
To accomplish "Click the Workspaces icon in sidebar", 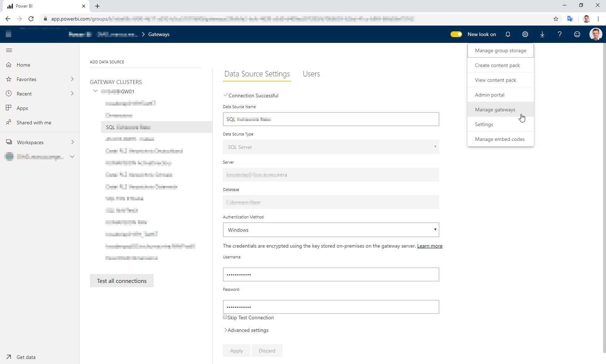I will click(9, 142).
